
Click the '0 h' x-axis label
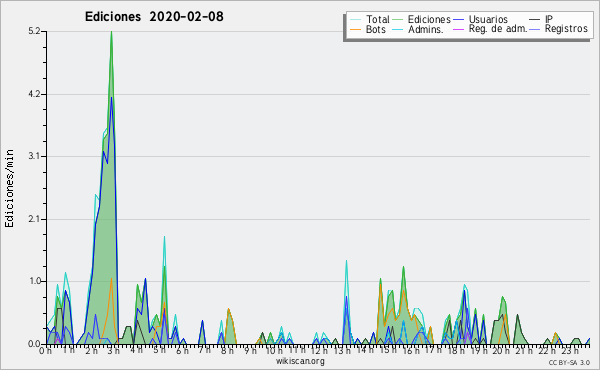click(46, 351)
